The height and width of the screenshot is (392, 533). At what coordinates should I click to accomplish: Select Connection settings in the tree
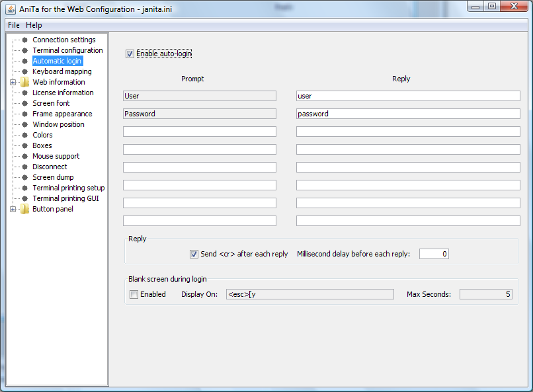point(64,40)
